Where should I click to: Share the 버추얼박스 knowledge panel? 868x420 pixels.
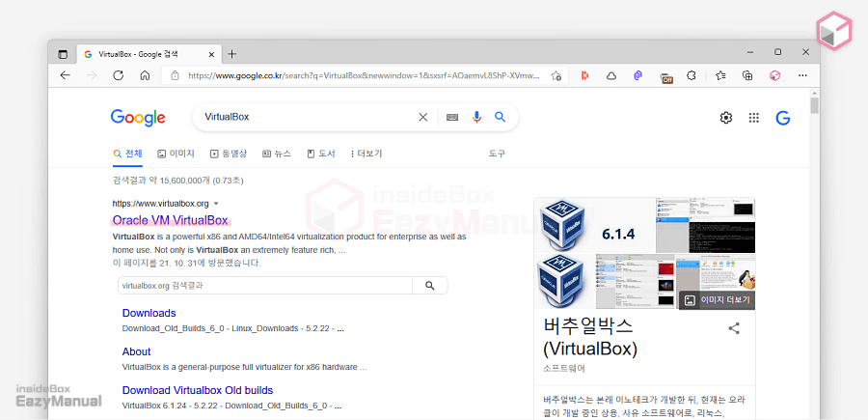734,328
